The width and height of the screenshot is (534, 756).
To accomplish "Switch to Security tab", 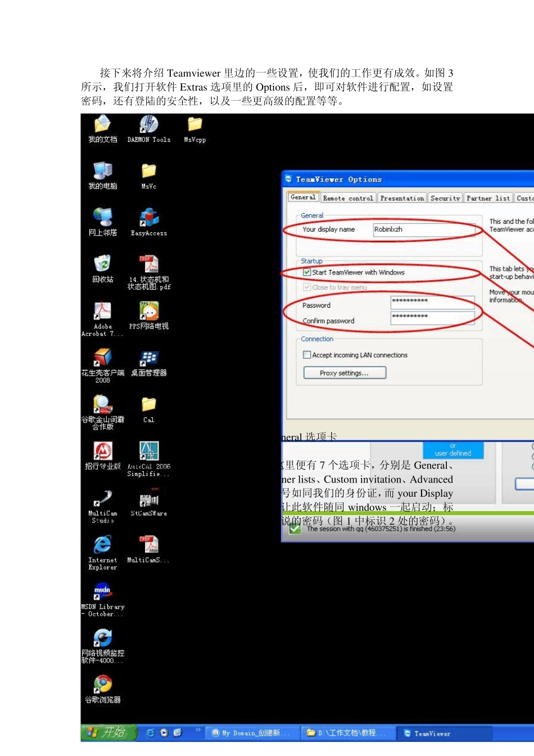I will [445, 198].
